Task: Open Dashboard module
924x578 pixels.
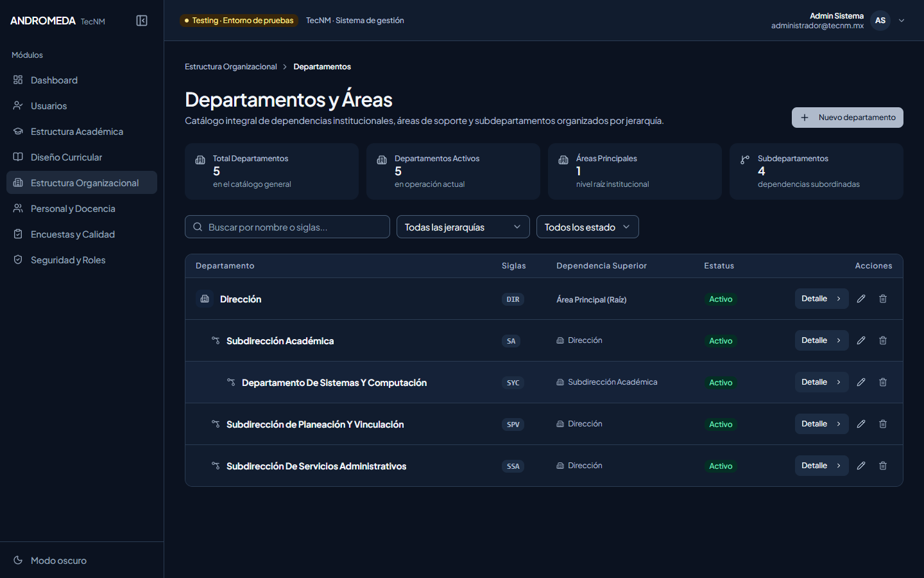Action: click(x=81, y=80)
